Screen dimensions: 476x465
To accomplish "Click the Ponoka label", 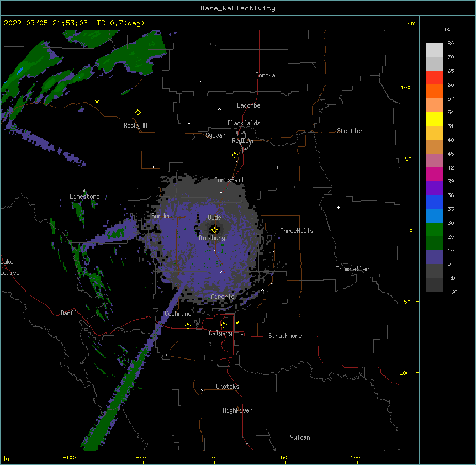I will pyautogui.click(x=265, y=75).
